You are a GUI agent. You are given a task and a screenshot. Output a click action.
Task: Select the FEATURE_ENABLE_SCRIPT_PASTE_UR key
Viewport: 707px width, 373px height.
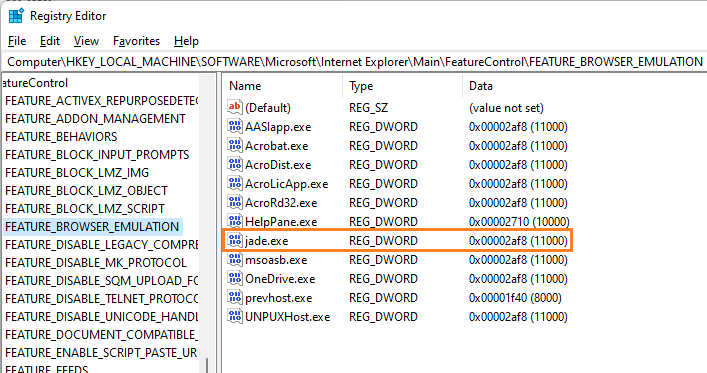(x=101, y=353)
